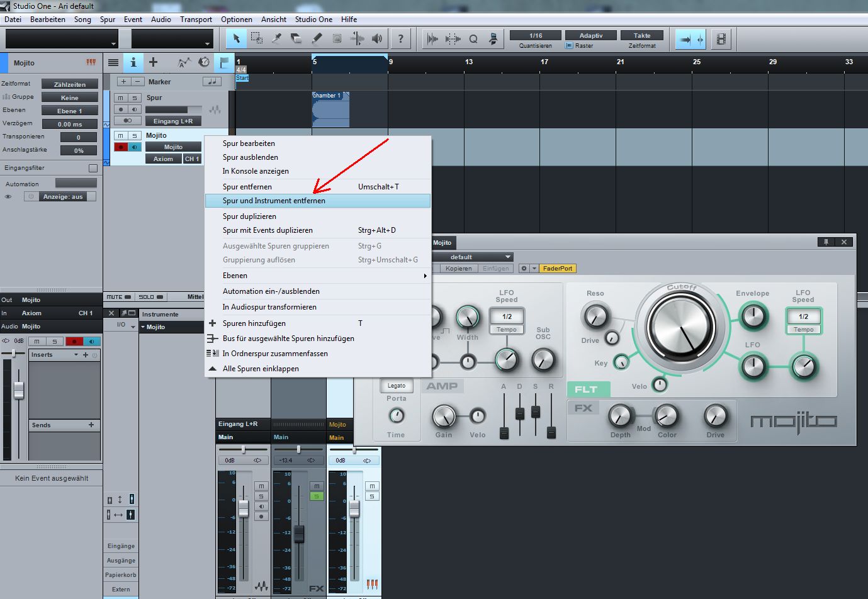Open the default preset dropdown in the Mojito plugin
This screenshot has height=599, width=868.
click(472, 257)
